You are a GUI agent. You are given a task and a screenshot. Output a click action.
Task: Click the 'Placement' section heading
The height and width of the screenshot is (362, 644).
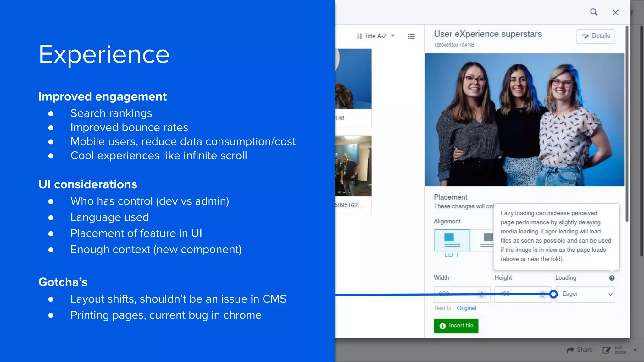tap(450, 197)
